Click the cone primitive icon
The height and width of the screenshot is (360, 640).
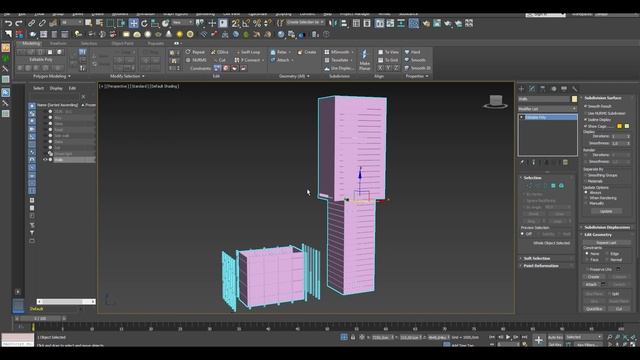[169, 34]
